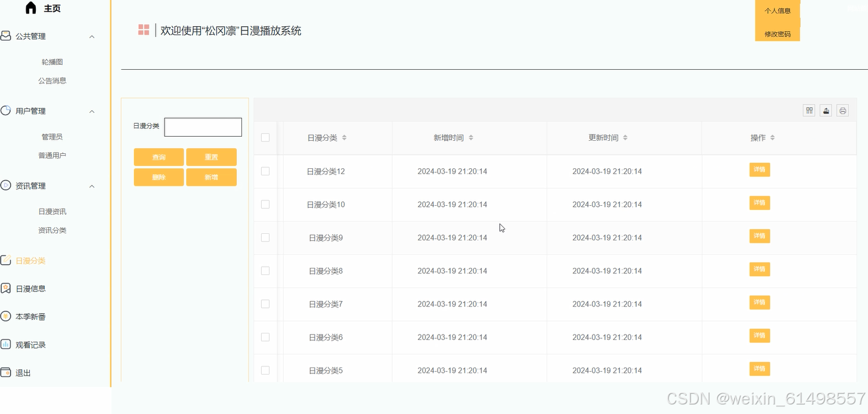Screen dimensions: 868x414
Task: Click the 用户管理 pie icon
Action: (x=6, y=111)
